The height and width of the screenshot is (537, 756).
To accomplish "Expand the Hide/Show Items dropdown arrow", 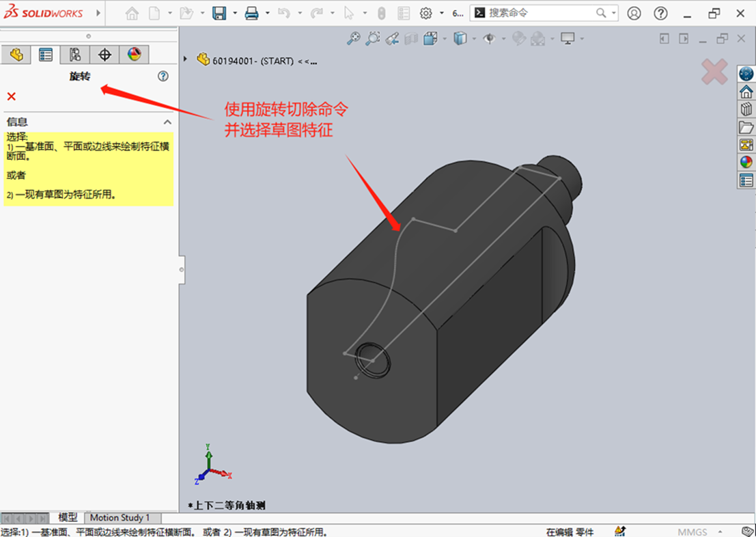I will tap(502, 39).
